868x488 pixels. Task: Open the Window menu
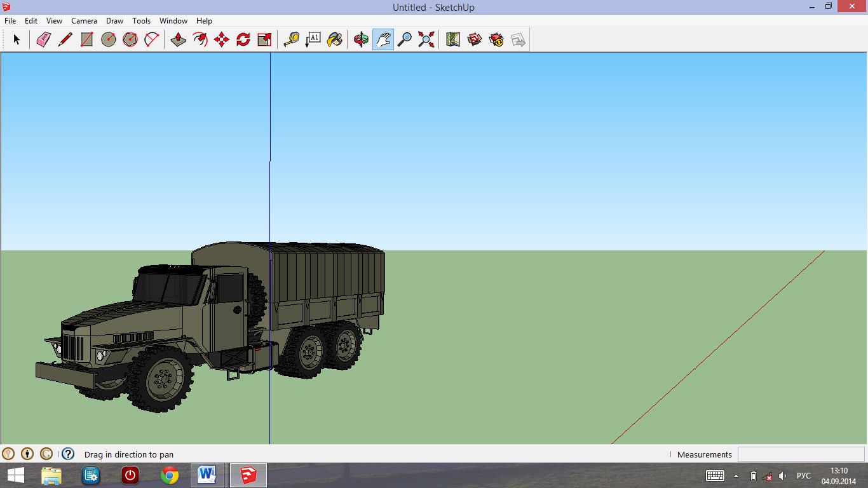tap(173, 20)
